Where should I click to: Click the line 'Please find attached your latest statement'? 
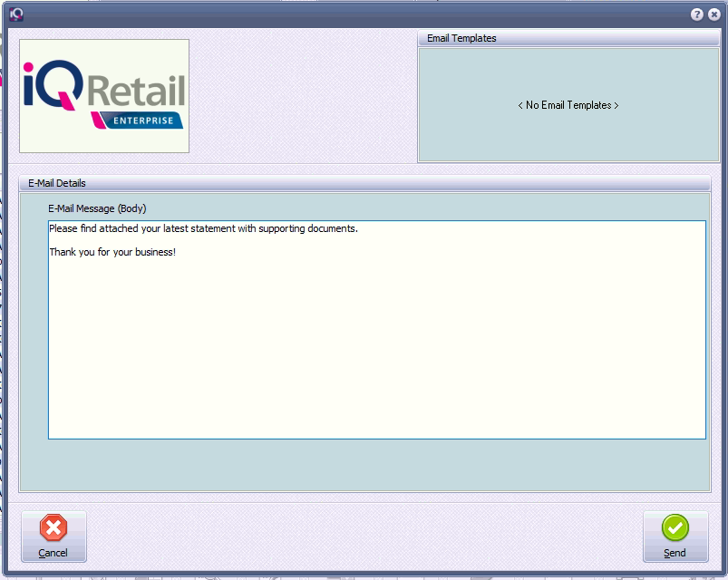point(203,228)
